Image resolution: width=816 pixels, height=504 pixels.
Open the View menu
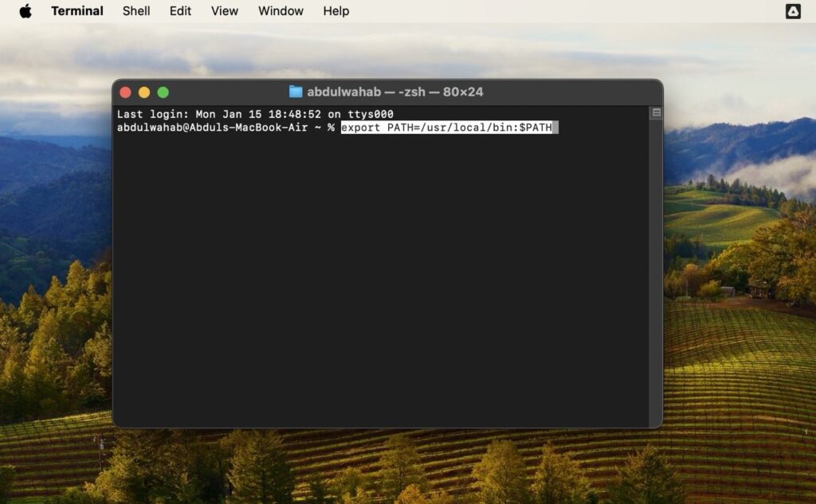[x=224, y=11]
